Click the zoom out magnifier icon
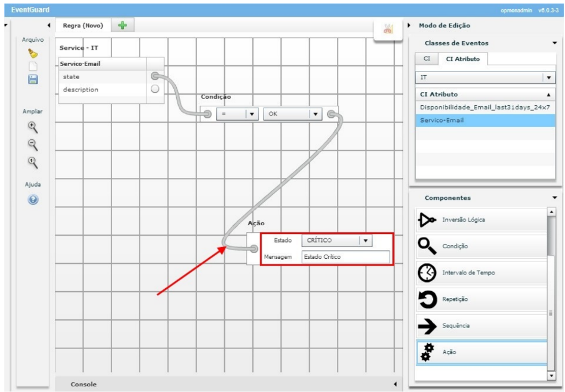Screen dimensions: 565x392 [x=33, y=145]
